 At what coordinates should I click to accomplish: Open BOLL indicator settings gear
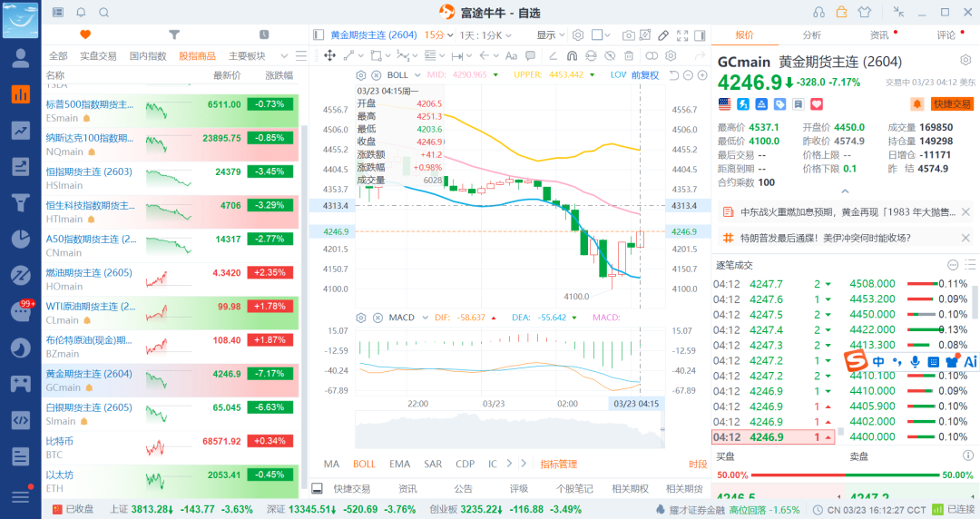(360, 75)
